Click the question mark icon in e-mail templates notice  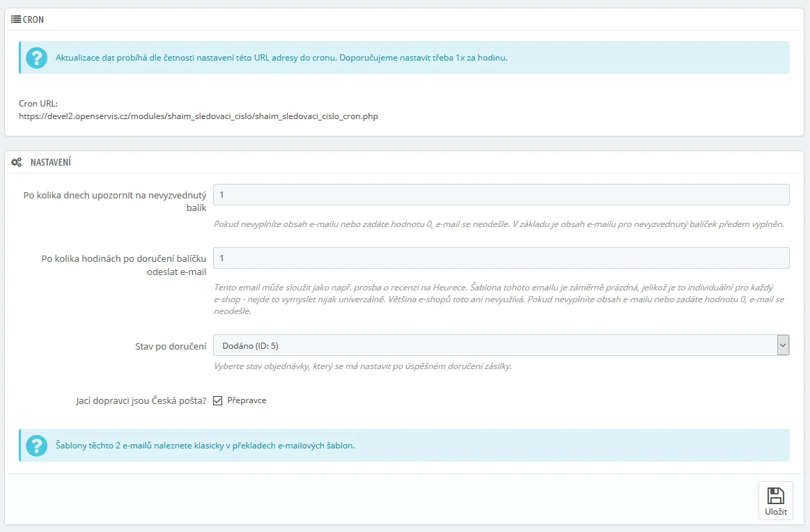tap(36, 446)
